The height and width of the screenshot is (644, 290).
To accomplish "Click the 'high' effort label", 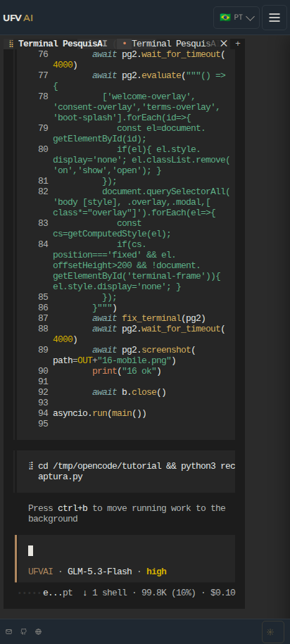I will pyautogui.click(x=156, y=572).
